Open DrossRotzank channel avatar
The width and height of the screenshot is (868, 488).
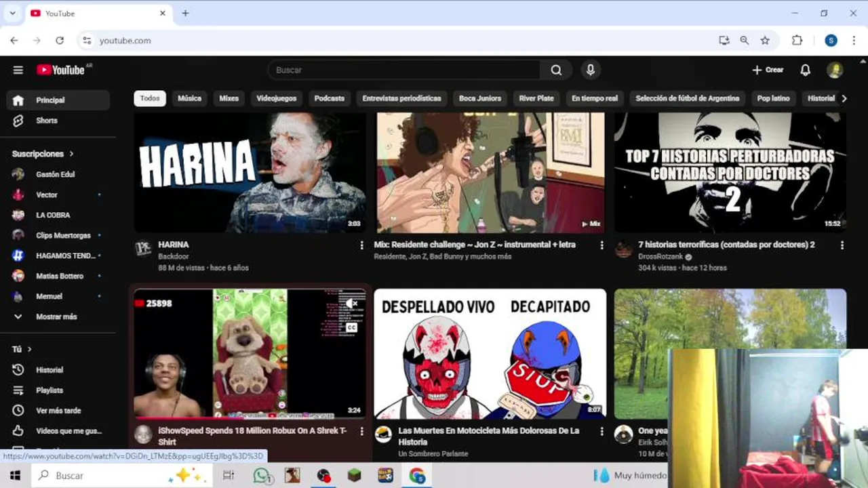[x=623, y=249]
